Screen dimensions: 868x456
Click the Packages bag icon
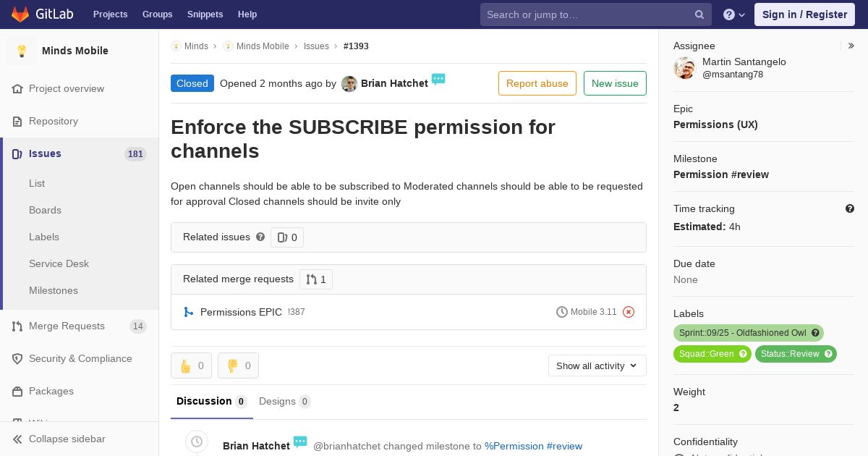(x=17, y=391)
